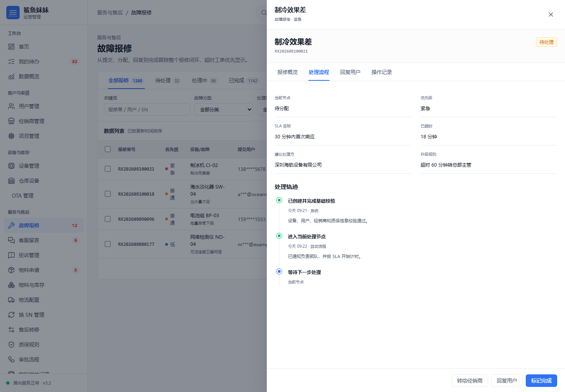Check the row RX202608100021 checkbox
565x392 pixels.
pos(108,169)
